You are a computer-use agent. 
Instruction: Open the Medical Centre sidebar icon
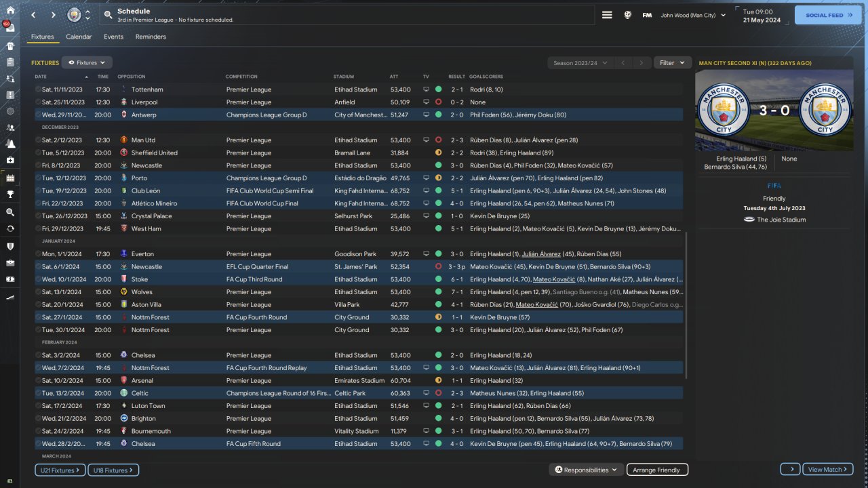(x=10, y=161)
